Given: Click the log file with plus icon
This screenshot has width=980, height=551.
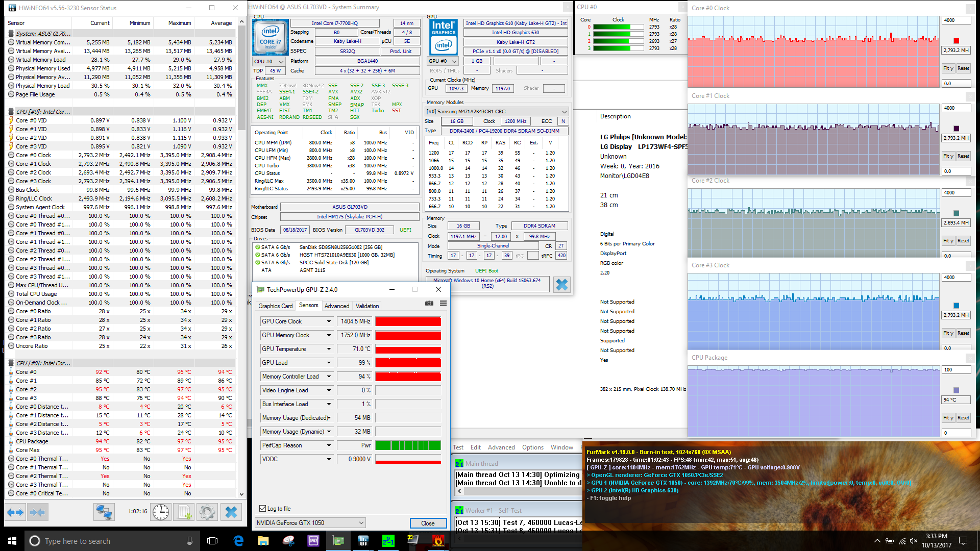Looking at the screenshot, I should (184, 512).
